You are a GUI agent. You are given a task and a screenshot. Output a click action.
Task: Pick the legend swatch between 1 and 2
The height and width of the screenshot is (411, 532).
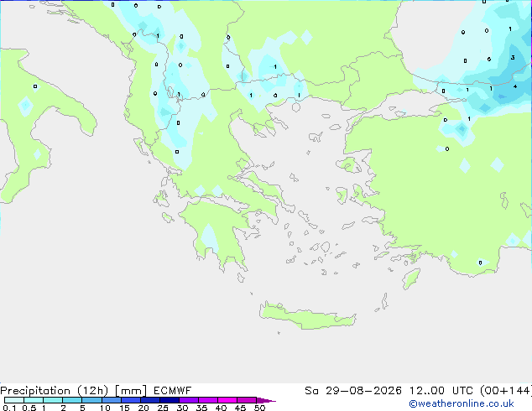[x=53, y=400]
